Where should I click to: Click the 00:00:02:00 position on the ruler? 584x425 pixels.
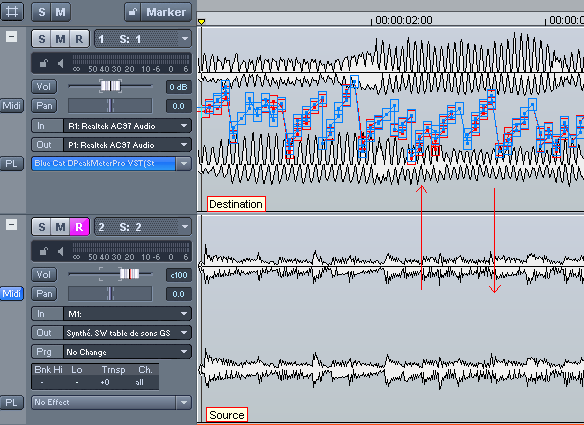coord(404,20)
